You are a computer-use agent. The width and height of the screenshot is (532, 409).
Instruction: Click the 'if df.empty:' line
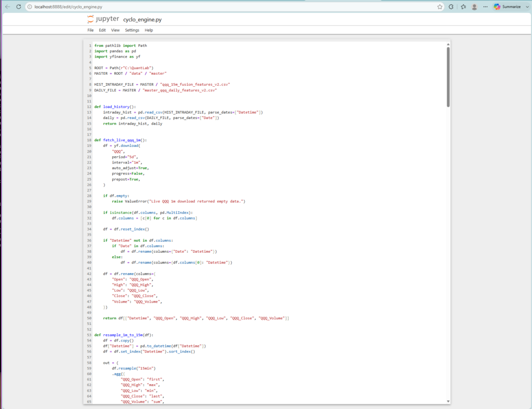coord(116,196)
